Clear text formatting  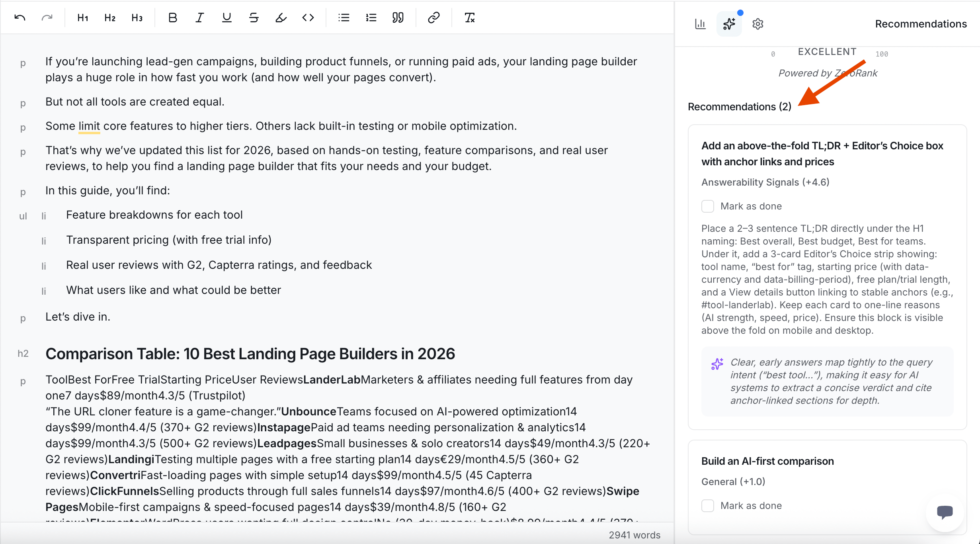click(470, 18)
